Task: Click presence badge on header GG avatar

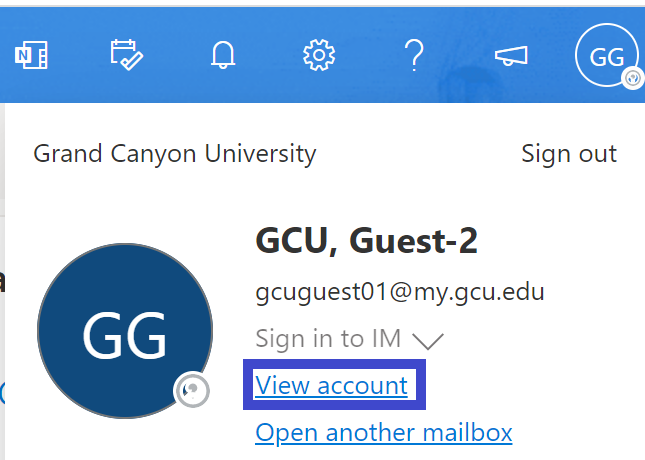Action: point(632,77)
